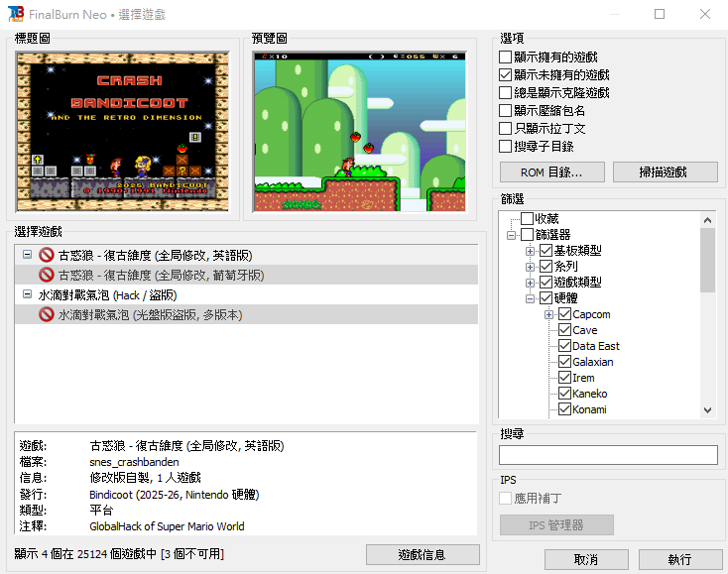Toggle the 篩選器 root checkbox
728x574 pixels.
(527, 234)
